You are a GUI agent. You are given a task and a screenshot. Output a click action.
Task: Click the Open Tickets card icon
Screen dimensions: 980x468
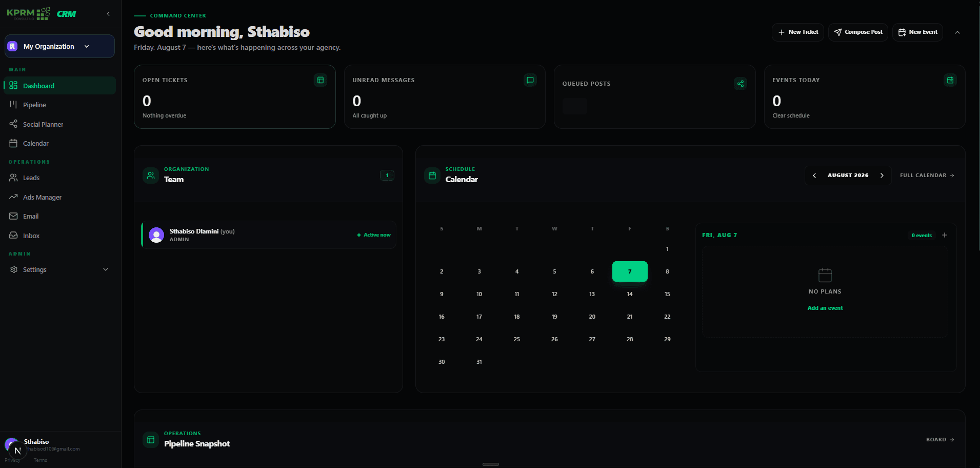coord(321,80)
